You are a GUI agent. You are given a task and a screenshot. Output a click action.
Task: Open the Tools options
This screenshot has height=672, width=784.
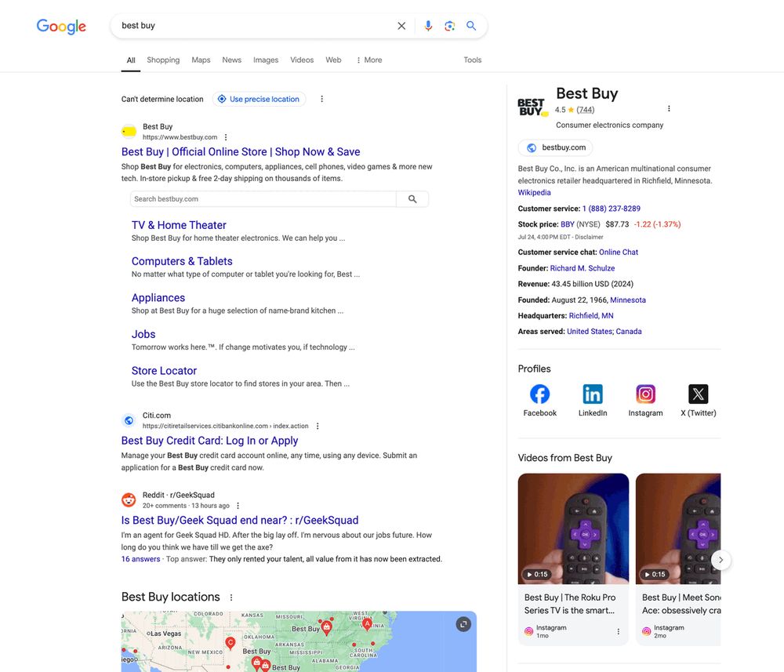tap(473, 60)
